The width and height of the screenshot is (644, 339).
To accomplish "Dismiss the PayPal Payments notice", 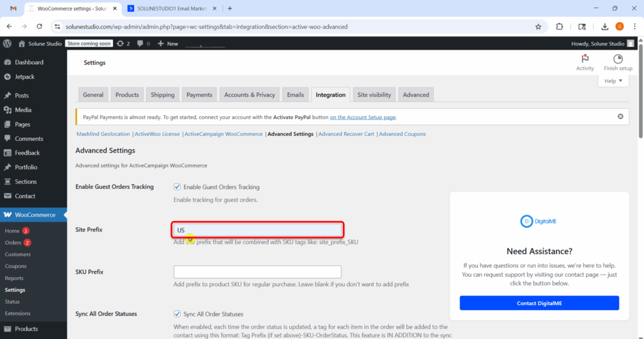I will [x=620, y=117].
